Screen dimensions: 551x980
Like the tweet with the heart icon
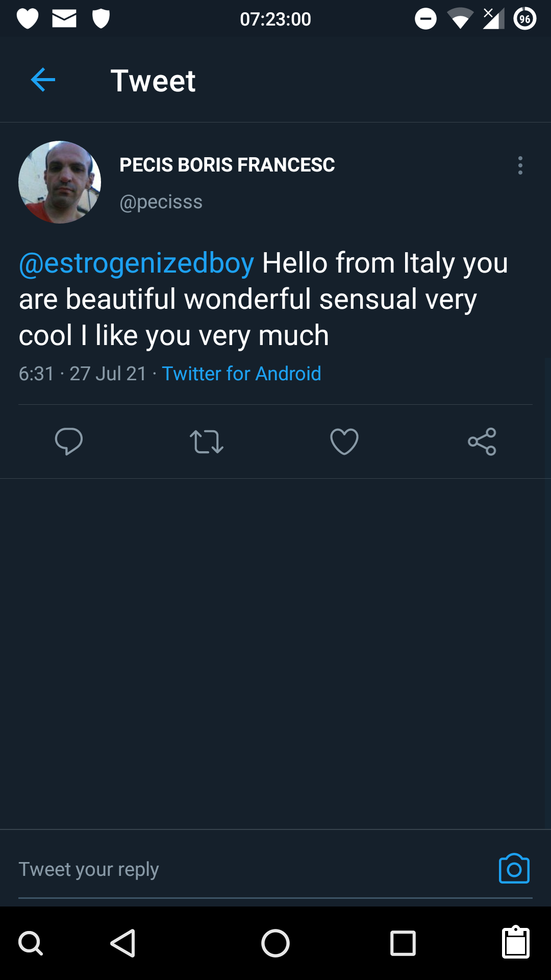[x=344, y=442]
